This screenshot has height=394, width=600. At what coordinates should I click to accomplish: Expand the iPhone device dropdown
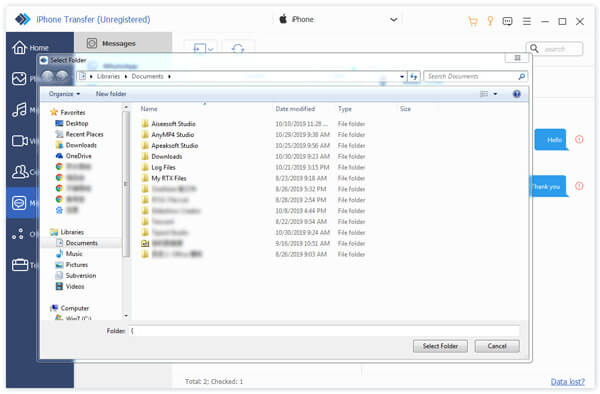tap(394, 20)
